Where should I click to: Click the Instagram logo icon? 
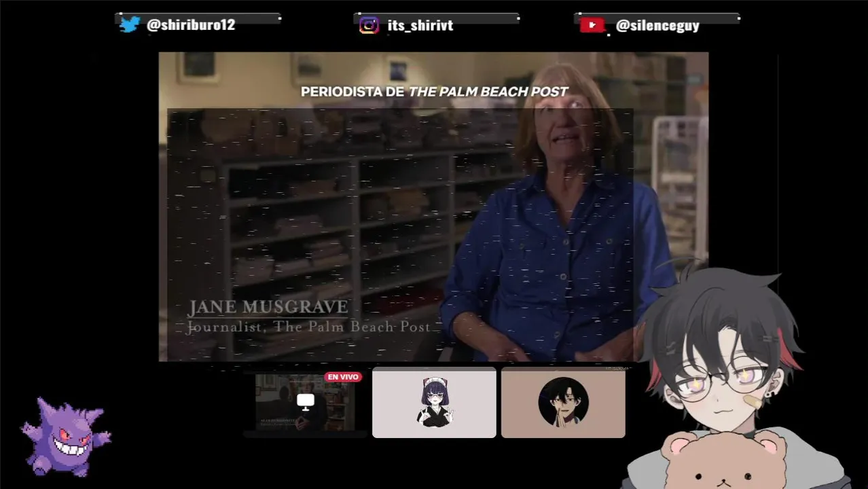[369, 25]
